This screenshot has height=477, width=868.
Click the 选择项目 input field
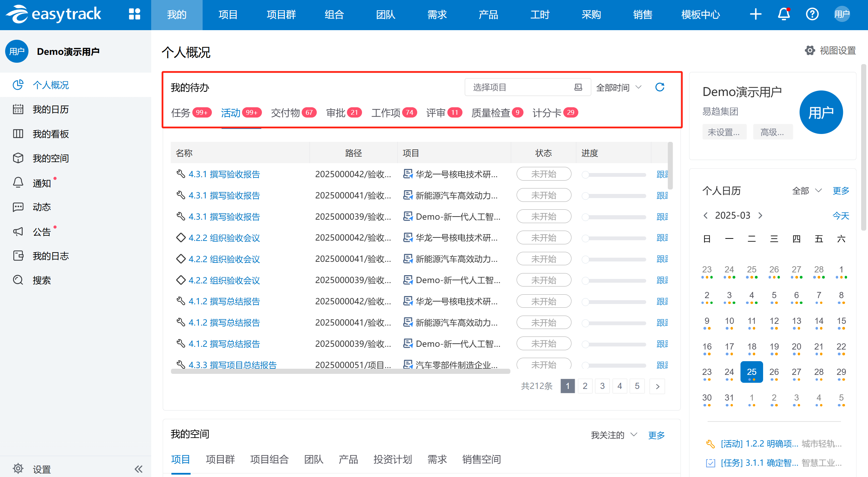(x=521, y=87)
